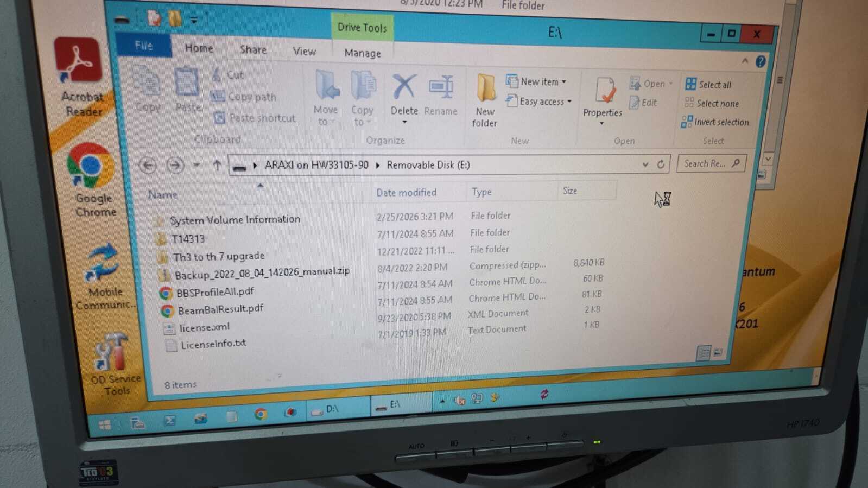Click the Rename icon in Organize group
The width and height of the screenshot is (868, 488).
coord(441,87)
